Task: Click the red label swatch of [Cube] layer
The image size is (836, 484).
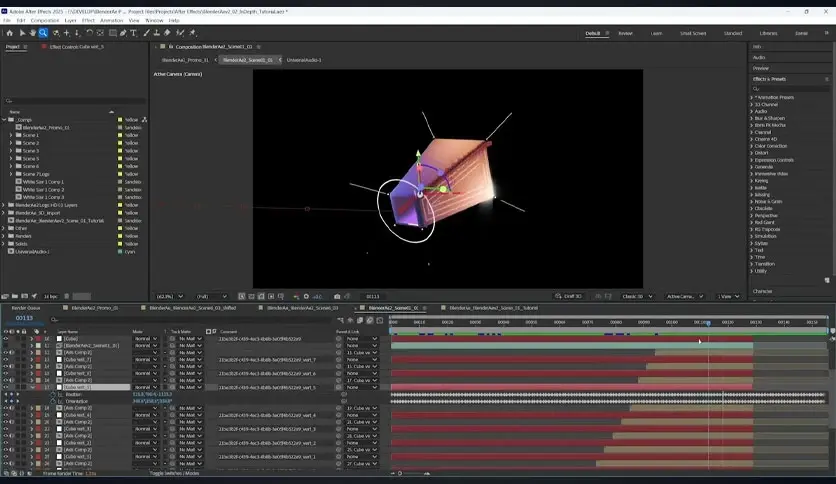Action: point(38,338)
